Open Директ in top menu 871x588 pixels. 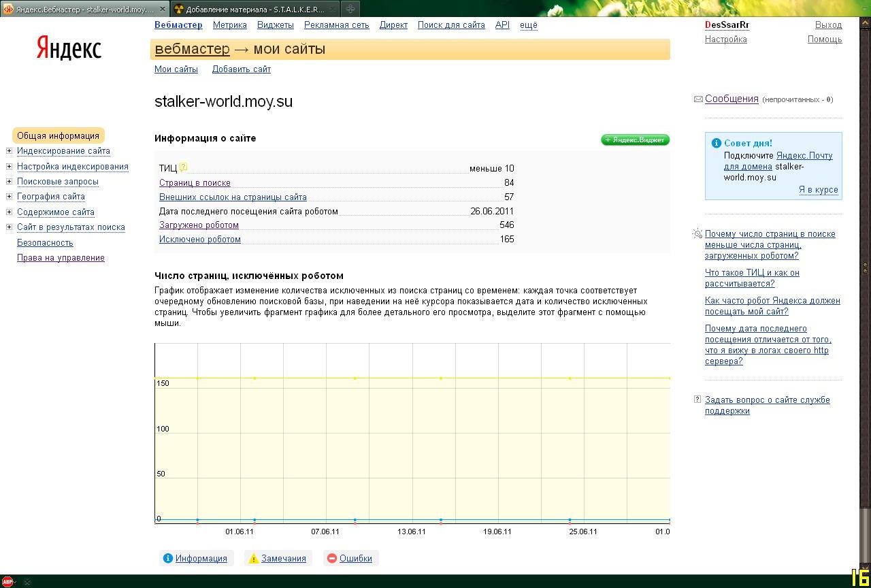(393, 25)
